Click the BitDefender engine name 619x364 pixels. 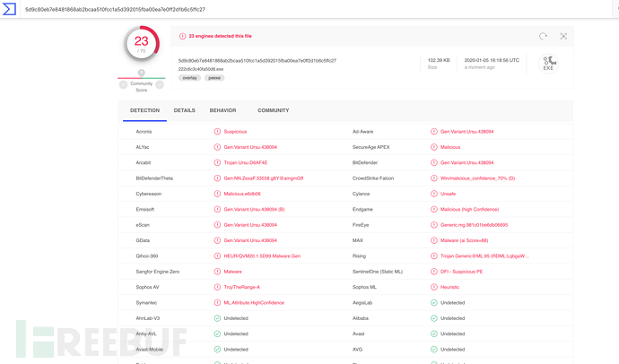point(365,162)
